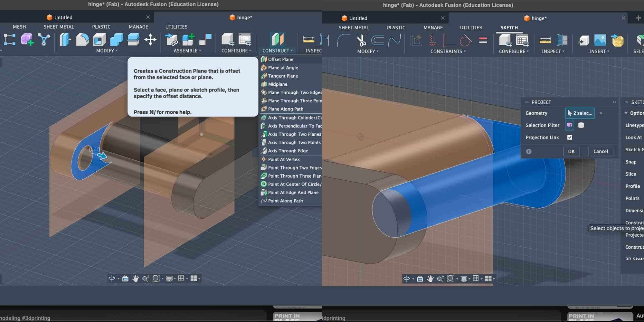The height and width of the screenshot is (322, 644).
Task: Click the Insert Mesh icon in right window
Action: pyautogui.click(x=617, y=41)
